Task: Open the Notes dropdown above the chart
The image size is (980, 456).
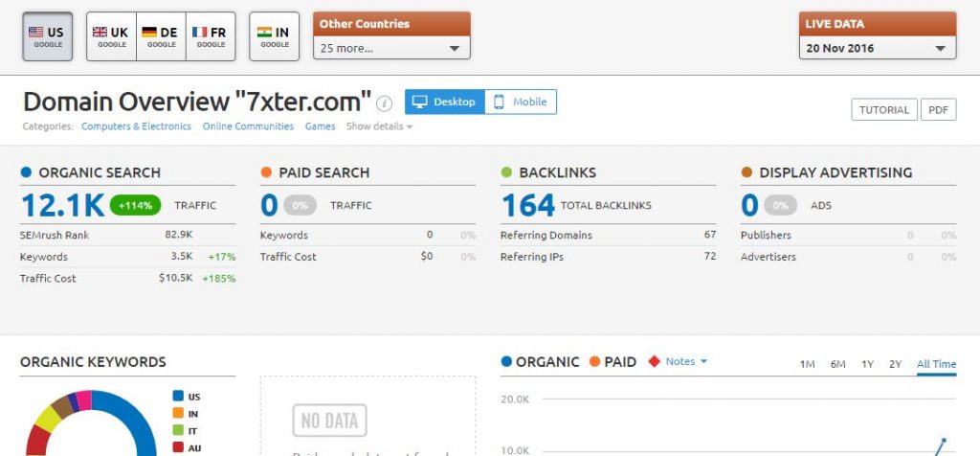Action: pyautogui.click(x=685, y=361)
